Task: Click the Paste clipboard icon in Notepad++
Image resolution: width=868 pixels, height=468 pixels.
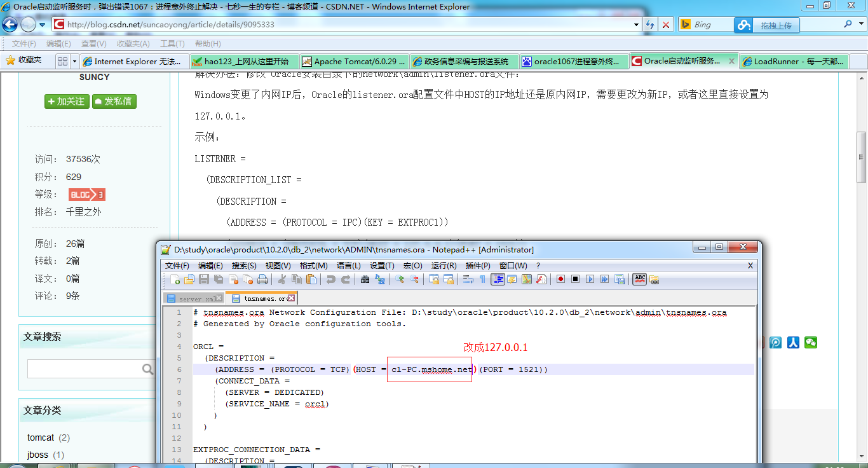Action: [311, 279]
